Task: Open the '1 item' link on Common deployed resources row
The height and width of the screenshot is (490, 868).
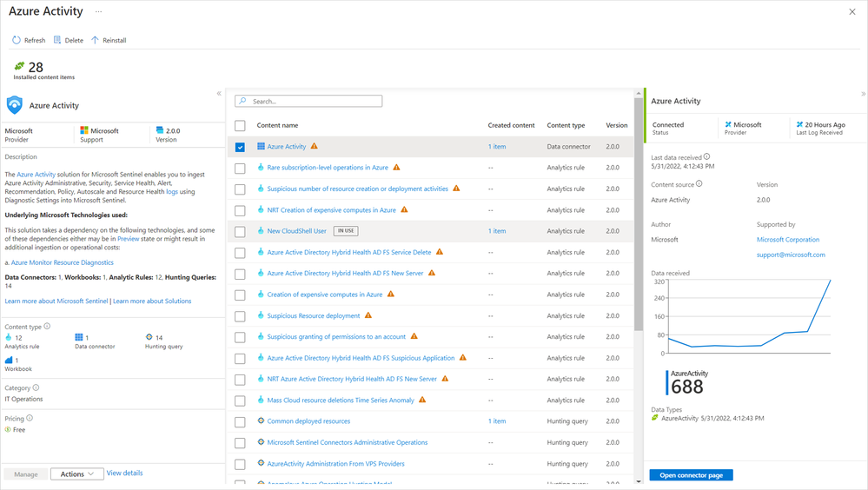Action: (x=496, y=421)
